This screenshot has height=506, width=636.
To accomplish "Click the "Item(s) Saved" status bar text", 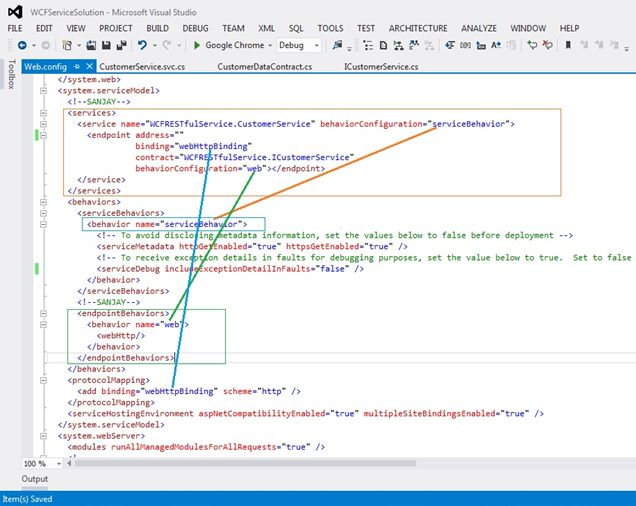I will [27, 499].
